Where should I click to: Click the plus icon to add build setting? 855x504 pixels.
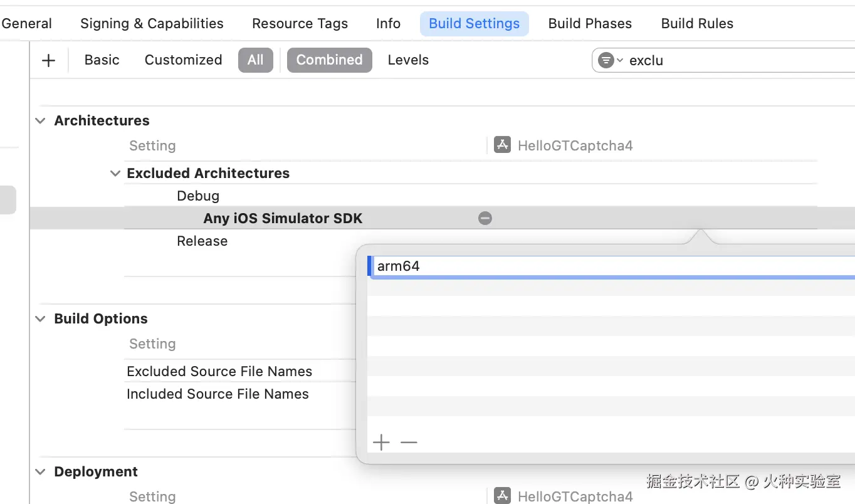[48, 60]
